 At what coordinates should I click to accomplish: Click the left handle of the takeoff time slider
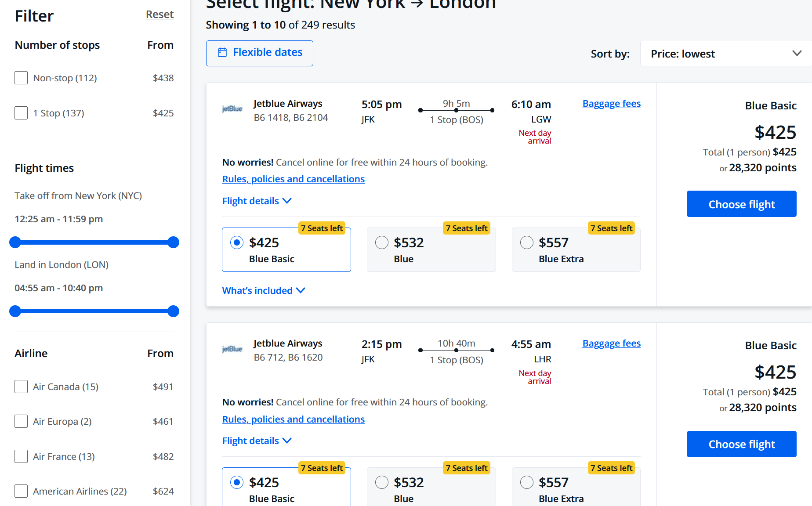tap(15, 242)
